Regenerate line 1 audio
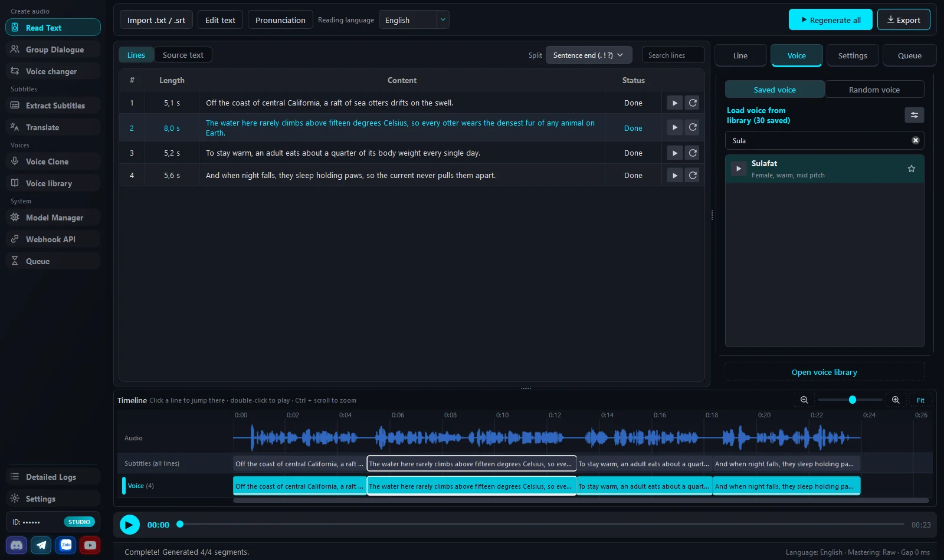 pyautogui.click(x=693, y=103)
